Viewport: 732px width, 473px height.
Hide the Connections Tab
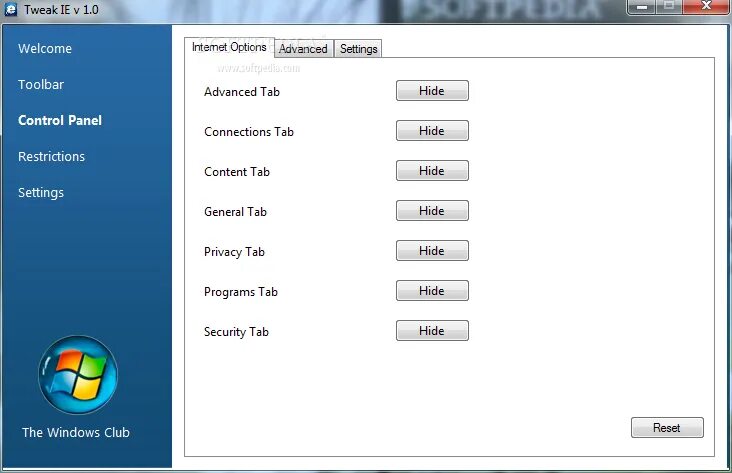(x=432, y=131)
